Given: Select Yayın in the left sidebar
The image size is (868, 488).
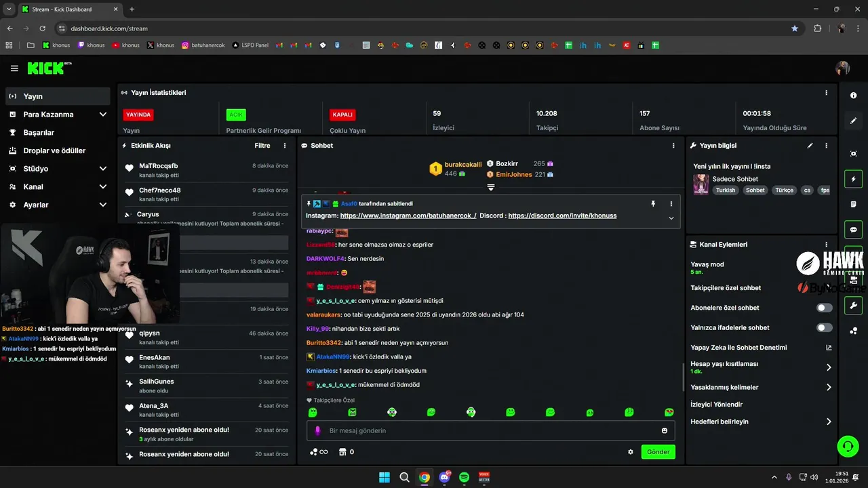Looking at the screenshot, I should [x=58, y=96].
